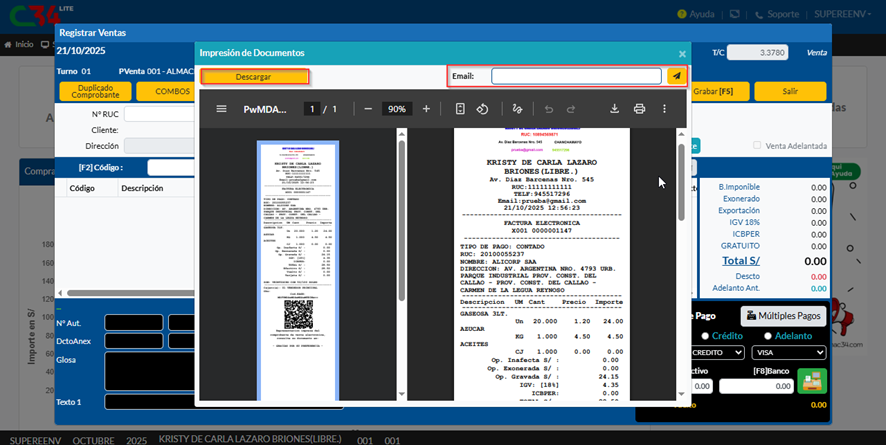886x445 pixels.
Task: Rotate the PDF document counterclockwise
Action: coord(482,109)
